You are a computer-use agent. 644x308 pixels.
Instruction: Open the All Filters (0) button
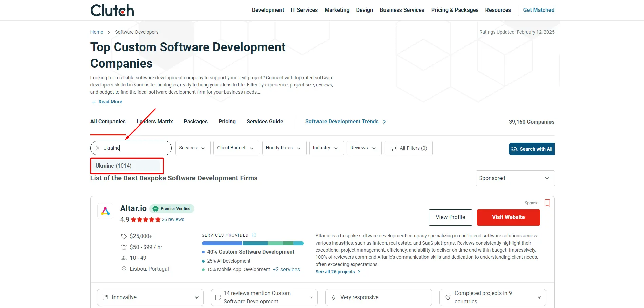(408, 148)
